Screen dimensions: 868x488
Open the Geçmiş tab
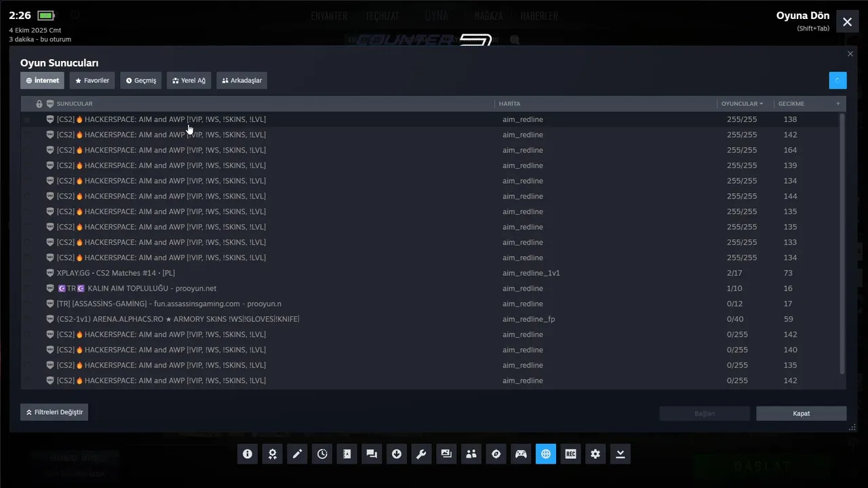pos(141,81)
